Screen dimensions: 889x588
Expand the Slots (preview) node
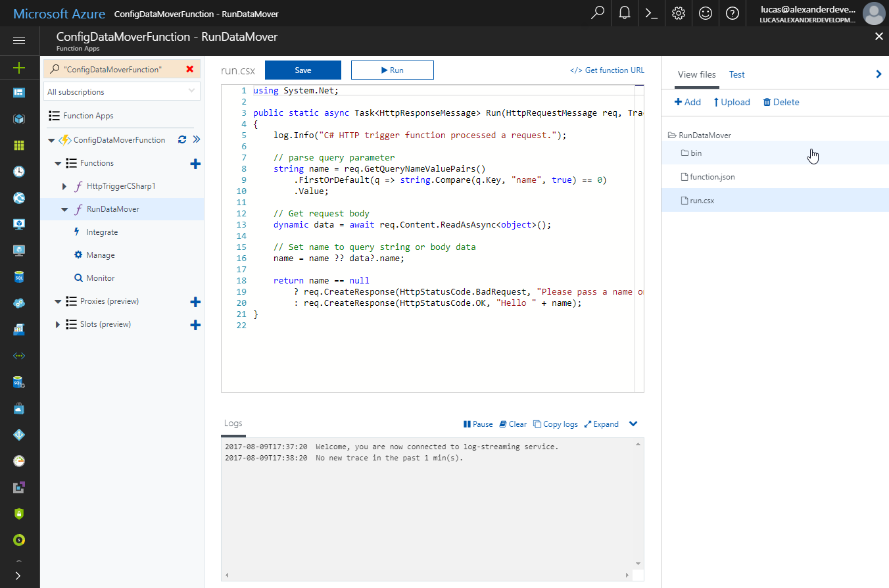point(58,324)
